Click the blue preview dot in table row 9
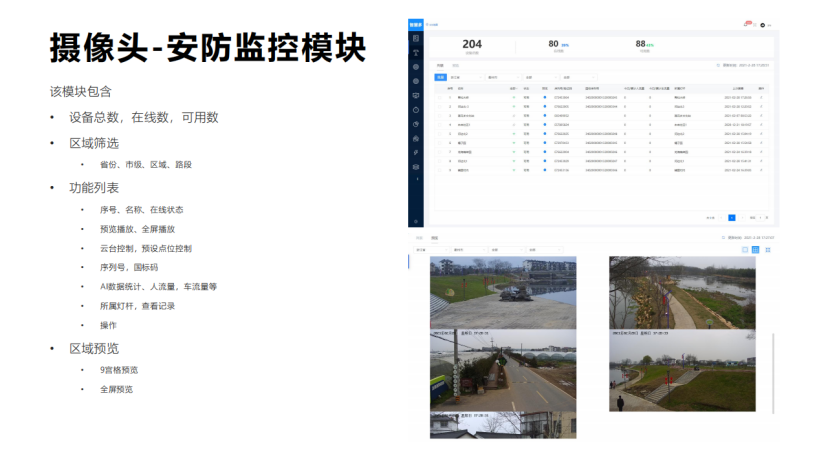This screenshot has width=828, height=465. (x=544, y=170)
